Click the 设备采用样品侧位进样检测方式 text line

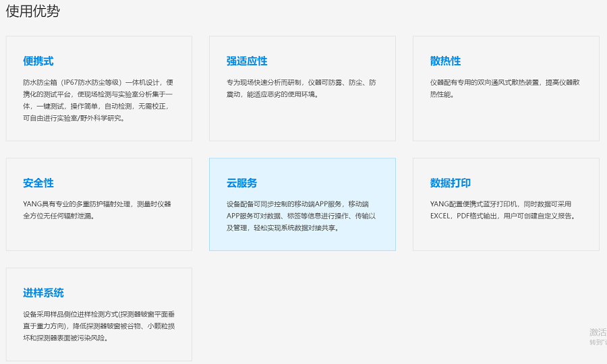point(99,314)
